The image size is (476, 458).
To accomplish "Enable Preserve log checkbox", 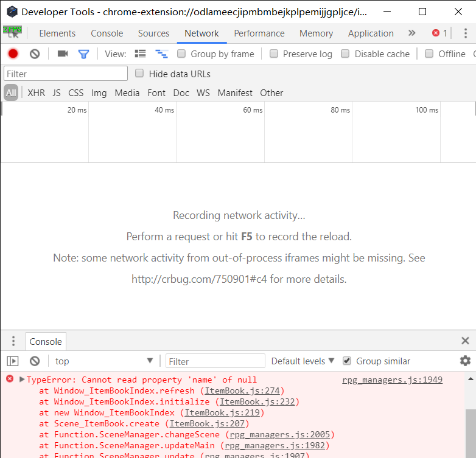I will click(x=273, y=54).
